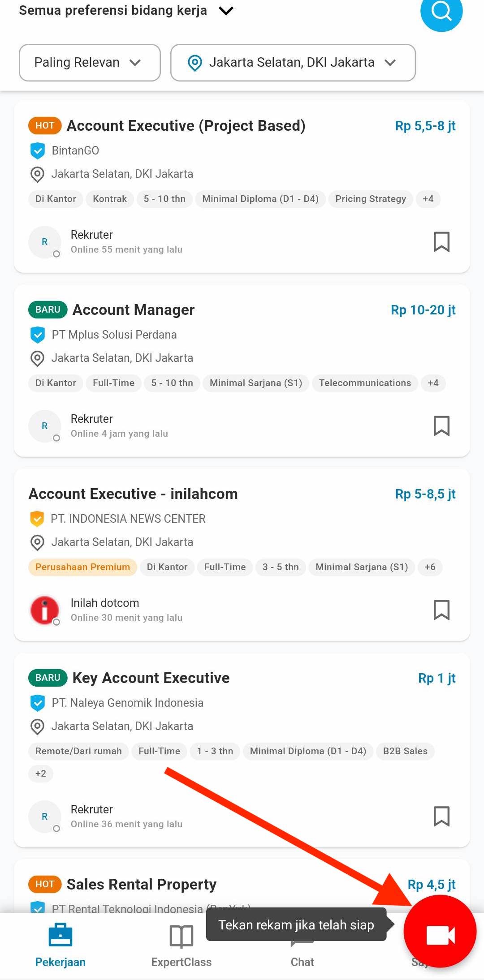Viewport: 484px width, 980px height.
Task: Toggle bookmark on Key Account Executive job
Action: [x=441, y=817]
